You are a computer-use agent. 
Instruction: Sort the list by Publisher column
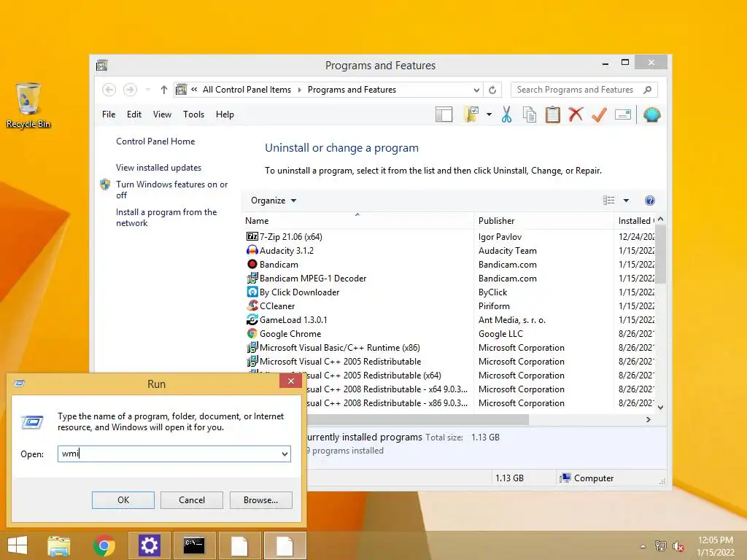[x=543, y=220]
